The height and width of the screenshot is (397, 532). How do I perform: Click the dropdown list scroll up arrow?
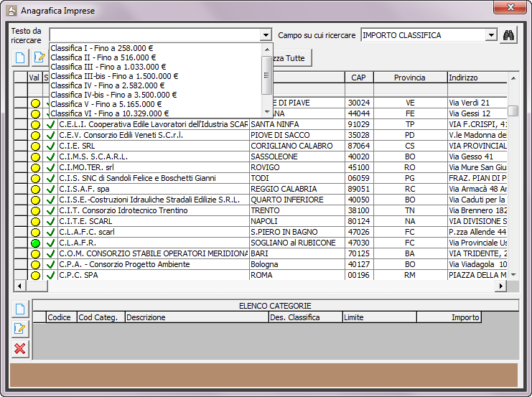pos(267,50)
